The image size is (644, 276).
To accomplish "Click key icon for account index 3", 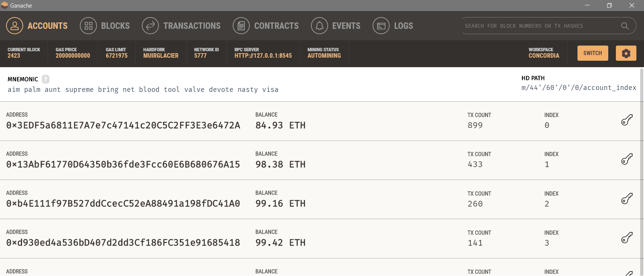I will point(627,238).
